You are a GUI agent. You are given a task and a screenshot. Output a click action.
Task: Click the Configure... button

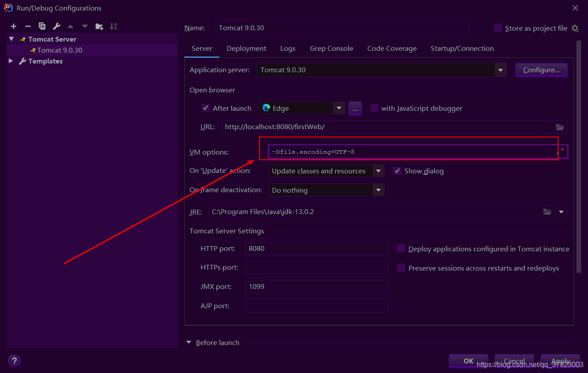pyautogui.click(x=542, y=70)
